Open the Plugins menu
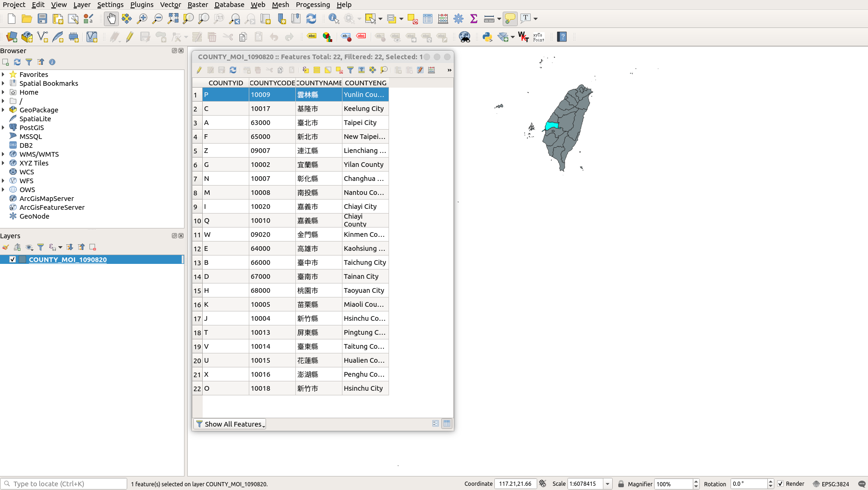This screenshot has width=868, height=490. 142,5
